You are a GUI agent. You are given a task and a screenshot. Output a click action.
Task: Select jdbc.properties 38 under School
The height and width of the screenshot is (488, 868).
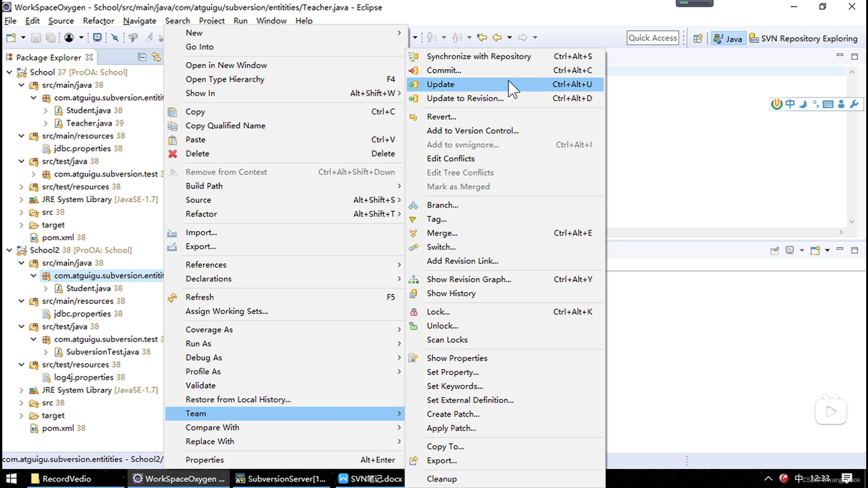coord(88,148)
